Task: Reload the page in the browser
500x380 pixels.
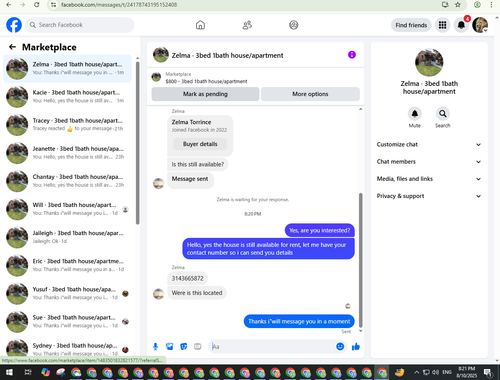Action: (37, 5)
